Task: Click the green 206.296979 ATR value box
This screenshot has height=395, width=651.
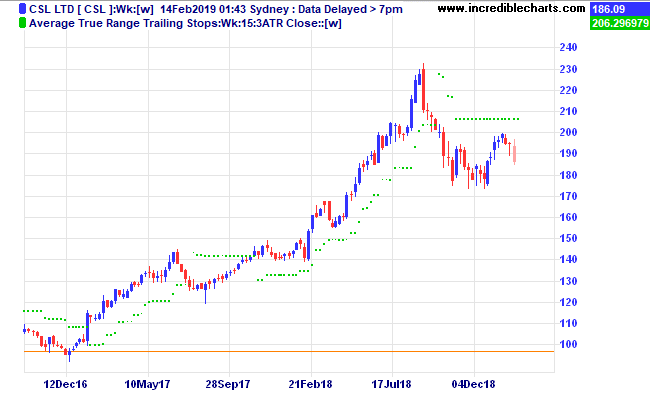Action: (620, 23)
